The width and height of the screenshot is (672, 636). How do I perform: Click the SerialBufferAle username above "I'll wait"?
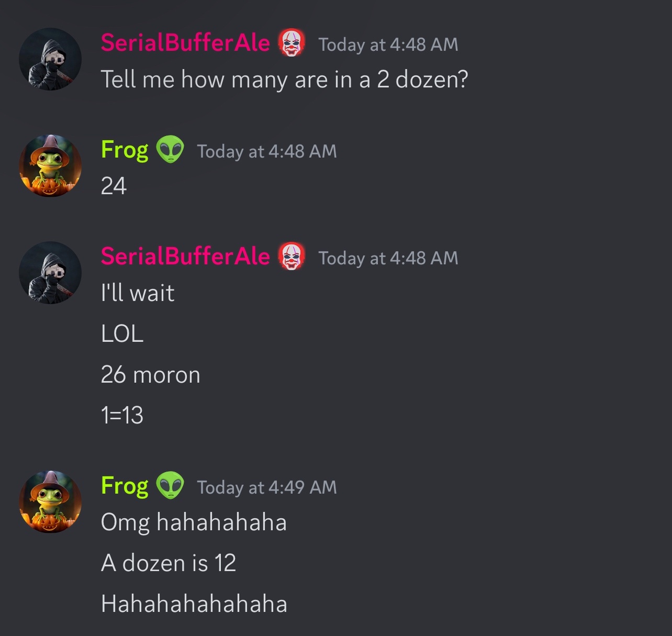(x=185, y=256)
